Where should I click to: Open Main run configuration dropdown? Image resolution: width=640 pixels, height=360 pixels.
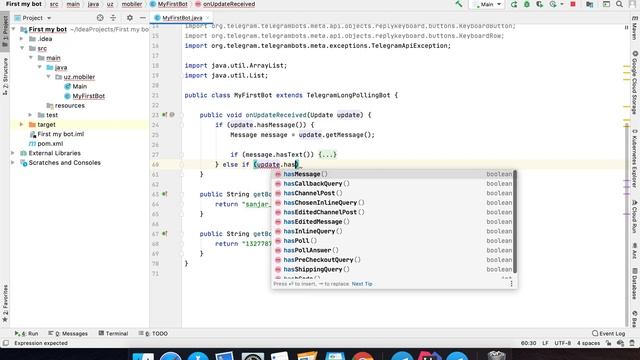coord(487,4)
